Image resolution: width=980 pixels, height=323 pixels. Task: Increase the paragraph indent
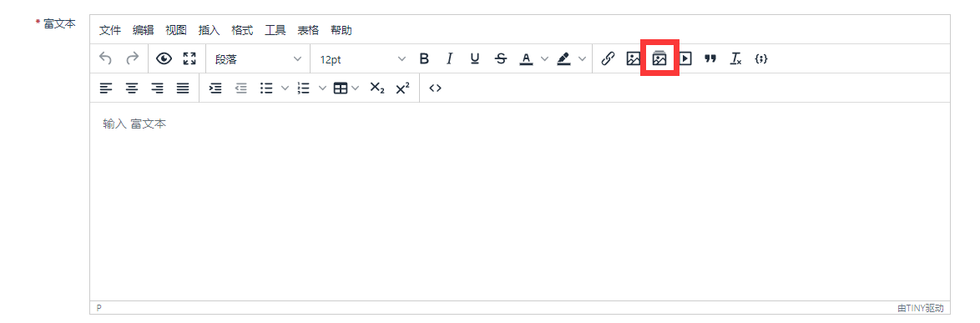click(x=215, y=88)
